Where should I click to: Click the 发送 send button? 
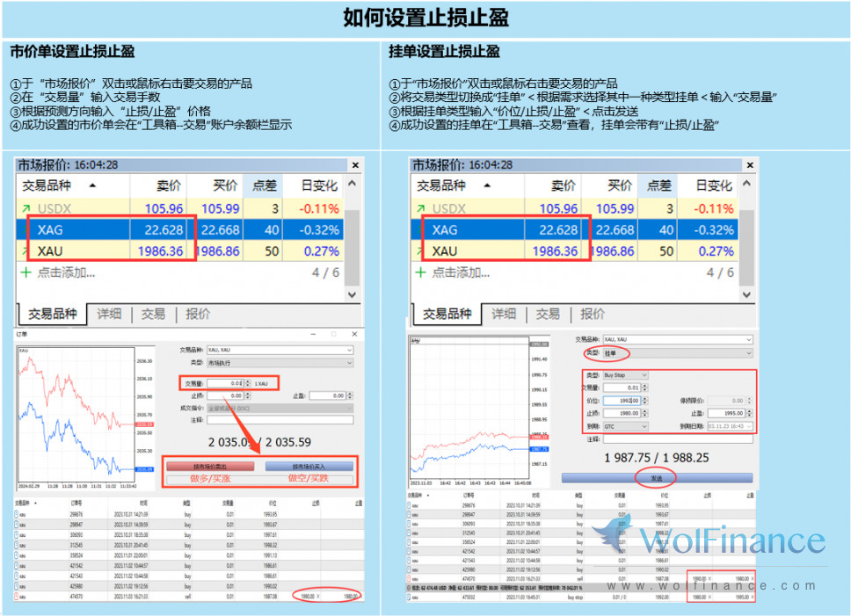pos(657,478)
